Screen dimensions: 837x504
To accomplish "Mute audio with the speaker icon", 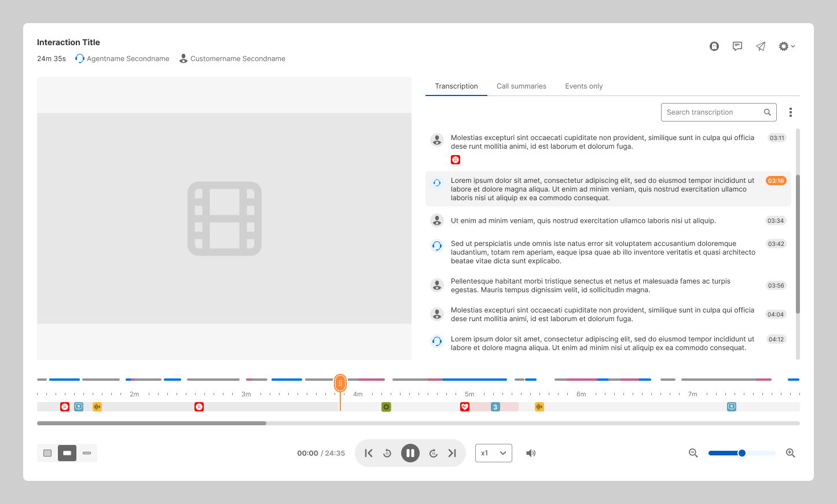I will [530, 453].
